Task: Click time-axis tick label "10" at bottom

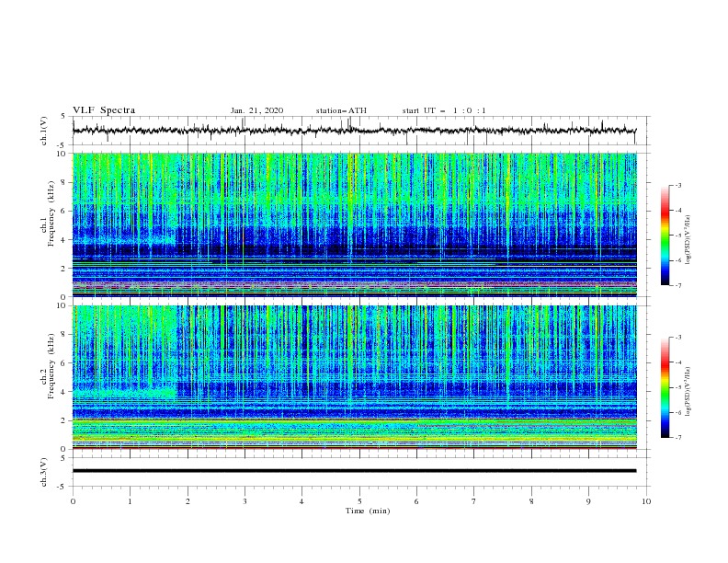Action: 646,501
